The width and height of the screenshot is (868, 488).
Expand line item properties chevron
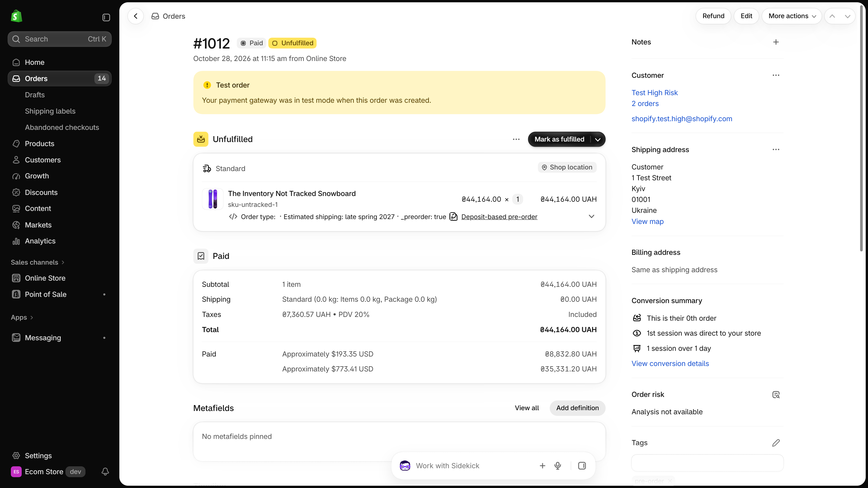(591, 216)
